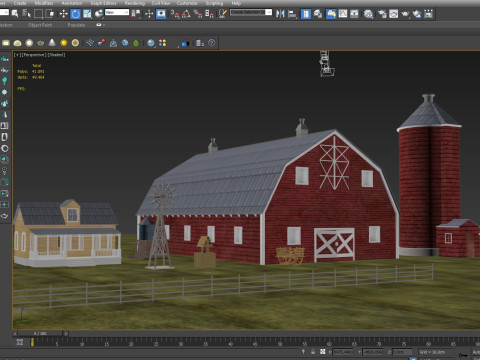The height and width of the screenshot is (360, 480).
Task: Step time slider to previous frame
Action: [15, 333]
